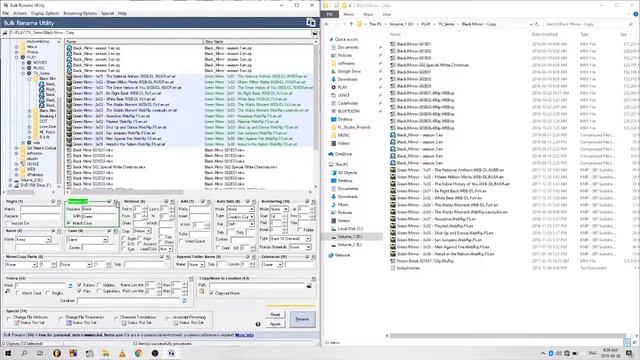Image resolution: width=640 pixels, height=360 pixels.
Task: Reset Append Folder Name (9) panel with R button
Action: point(254,257)
